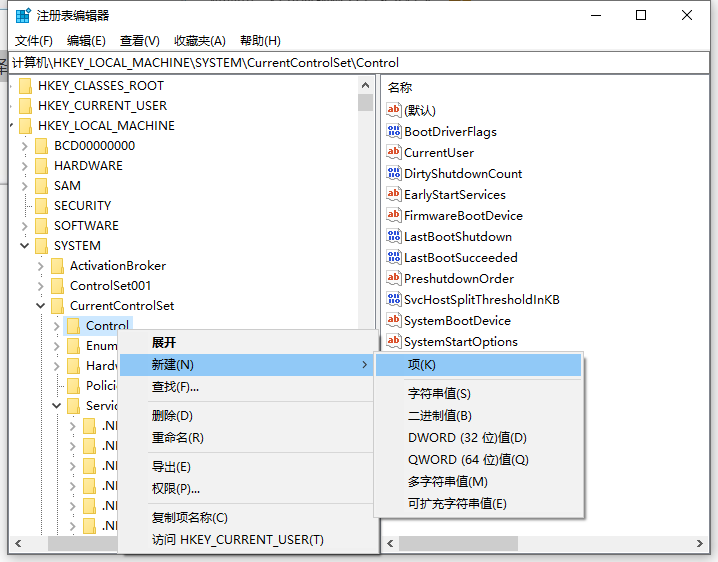Image resolution: width=718 pixels, height=562 pixels.
Task: Click the Registry Editor app icon in title bar
Action: (23, 15)
